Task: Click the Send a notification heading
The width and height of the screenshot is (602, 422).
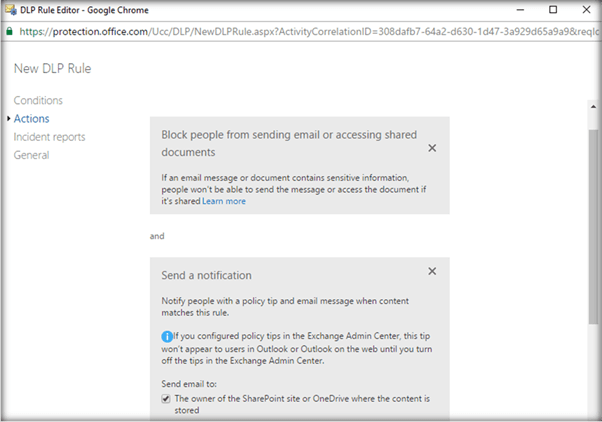Action: (207, 275)
